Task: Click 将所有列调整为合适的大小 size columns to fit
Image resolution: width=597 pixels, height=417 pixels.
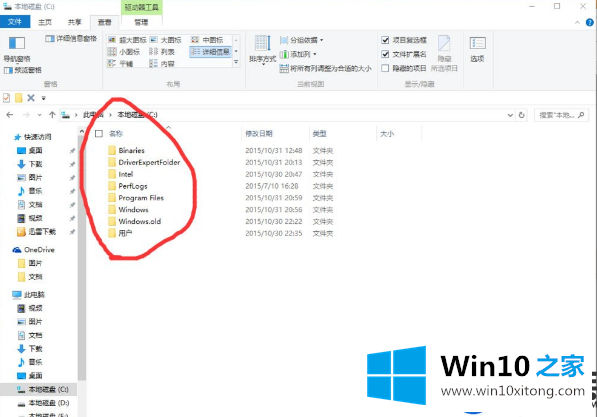Action: (x=326, y=69)
